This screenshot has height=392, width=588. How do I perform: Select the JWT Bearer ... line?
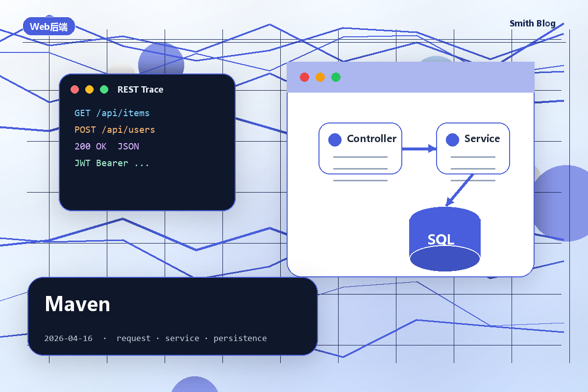(x=112, y=163)
